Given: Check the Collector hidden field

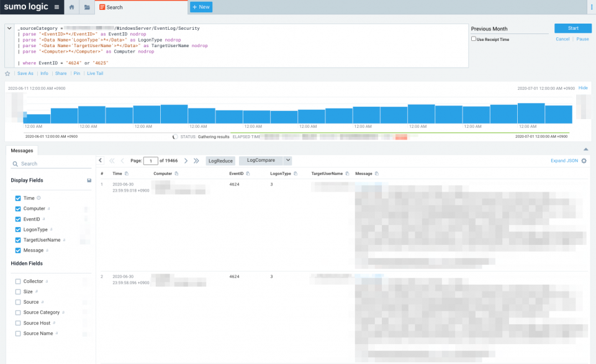Looking at the screenshot, I should 18,282.
